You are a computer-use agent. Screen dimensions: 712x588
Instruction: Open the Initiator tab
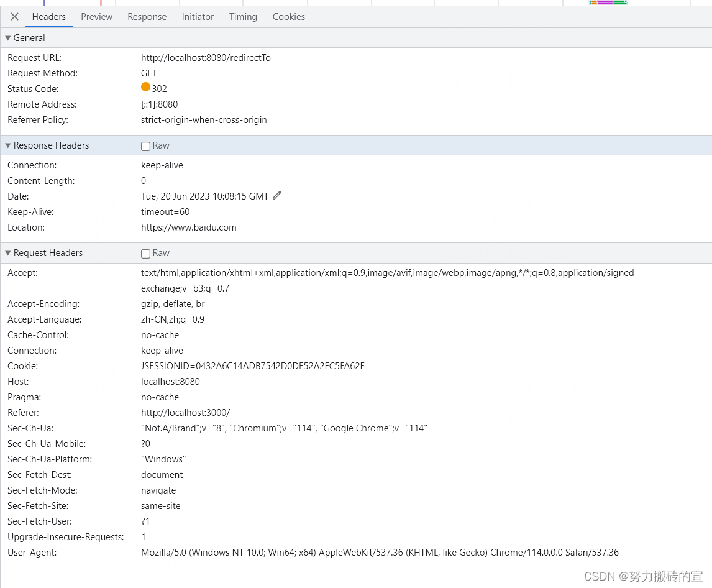point(198,17)
